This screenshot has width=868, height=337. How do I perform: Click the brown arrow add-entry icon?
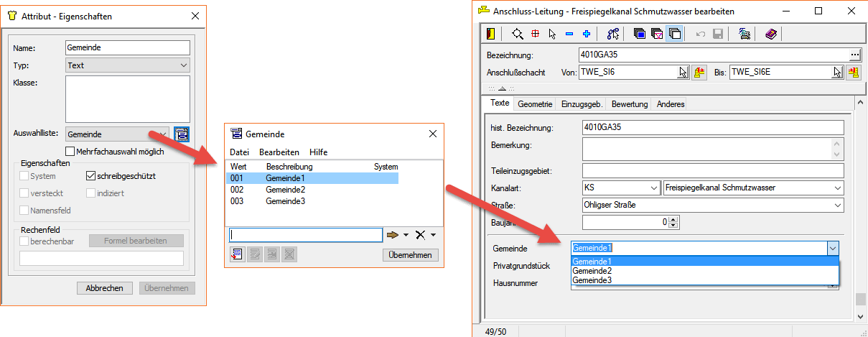point(394,235)
